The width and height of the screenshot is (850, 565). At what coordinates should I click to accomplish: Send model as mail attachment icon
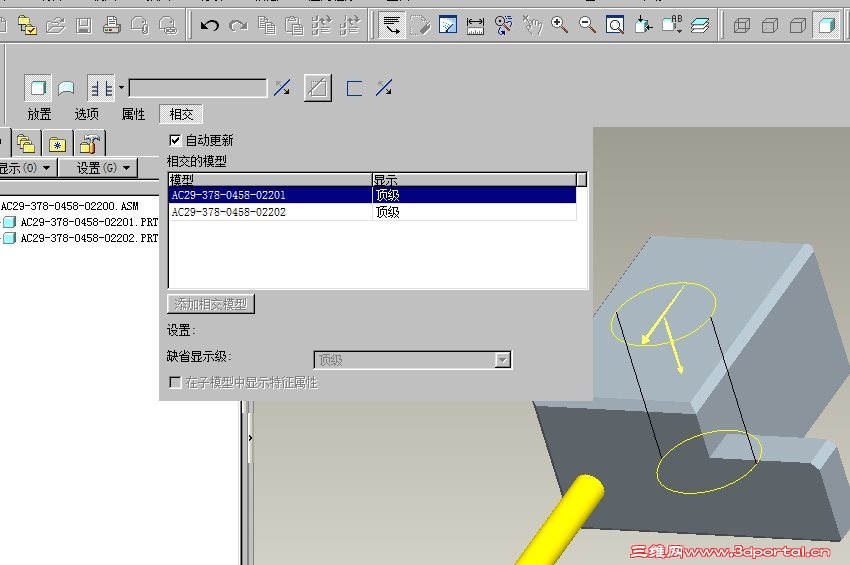(x=140, y=25)
